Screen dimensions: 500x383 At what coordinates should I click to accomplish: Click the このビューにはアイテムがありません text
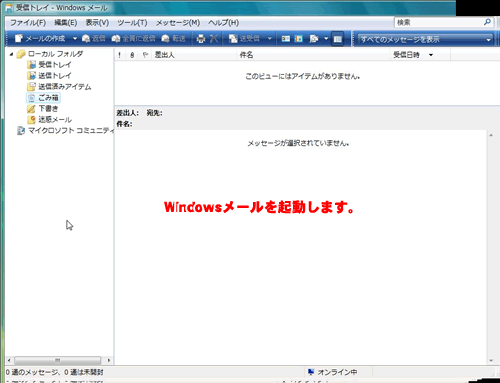pos(303,76)
